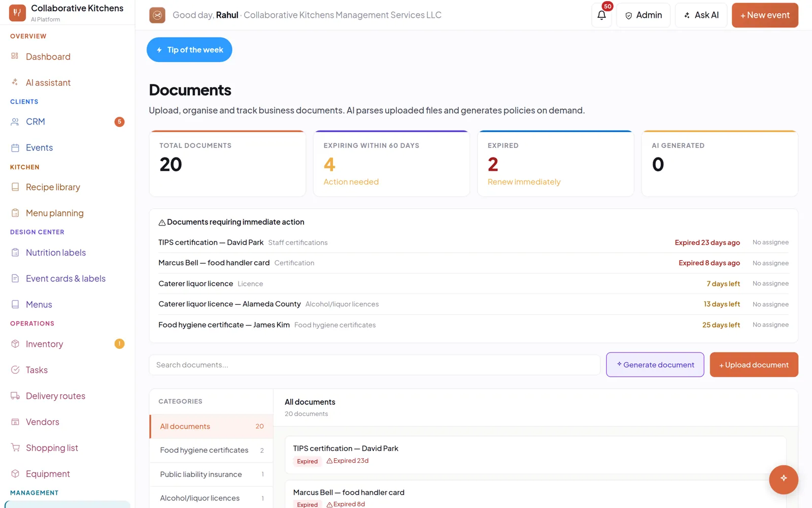Open the Ask AI button
Screen dimensions: 812x508
tap(701, 15)
